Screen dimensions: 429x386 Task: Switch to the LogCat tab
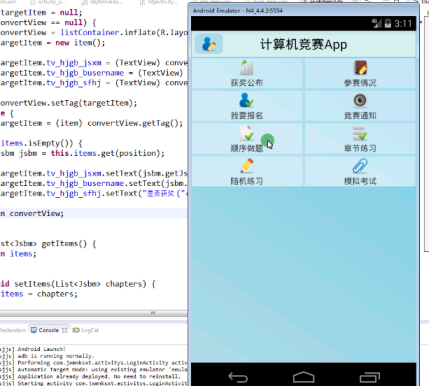click(x=86, y=330)
